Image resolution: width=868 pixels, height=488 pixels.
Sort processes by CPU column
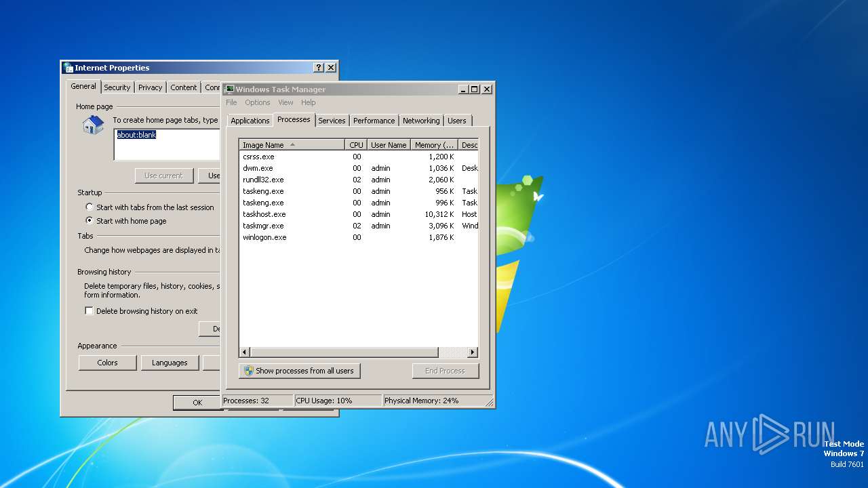(x=357, y=145)
